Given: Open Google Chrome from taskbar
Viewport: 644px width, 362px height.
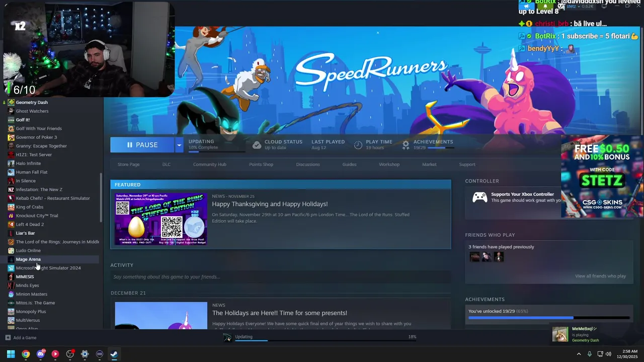Looking at the screenshot, I should (x=26, y=354).
